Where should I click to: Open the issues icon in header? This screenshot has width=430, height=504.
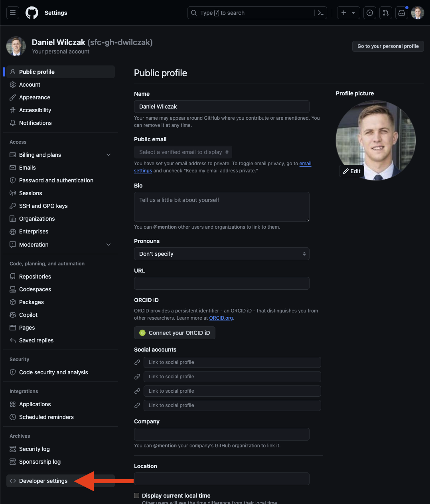[x=370, y=13]
